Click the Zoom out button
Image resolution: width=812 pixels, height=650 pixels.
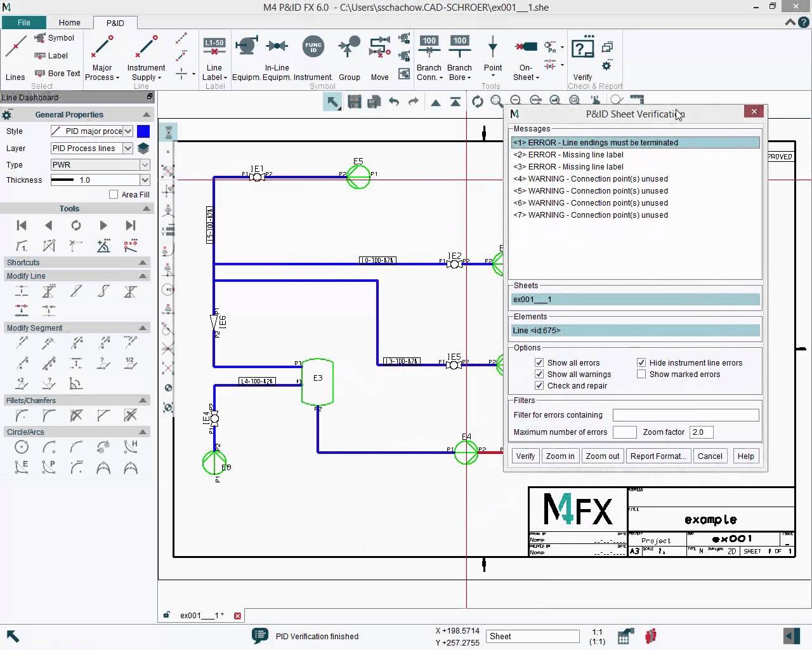tap(602, 456)
